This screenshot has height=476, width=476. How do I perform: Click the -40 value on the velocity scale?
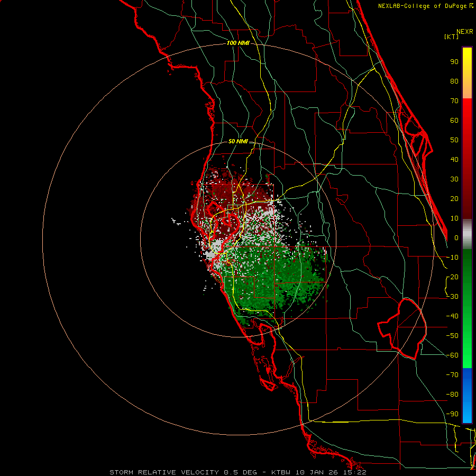452,316
